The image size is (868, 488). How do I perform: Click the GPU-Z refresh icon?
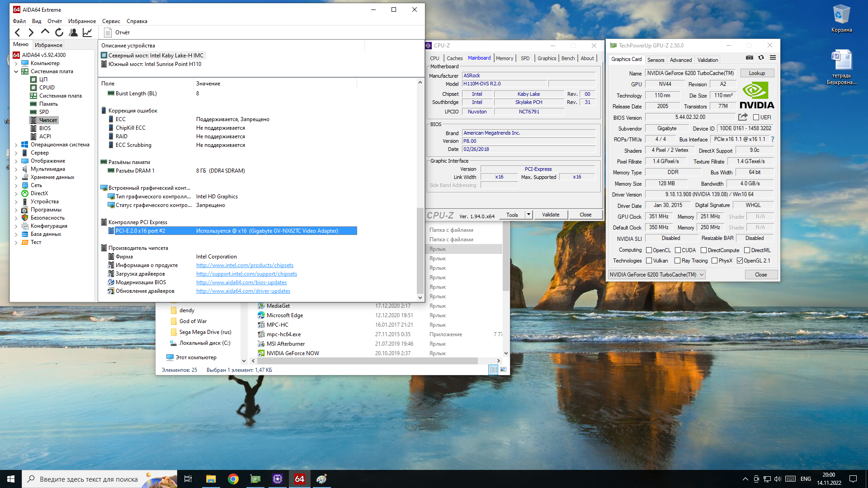click(x=761, y=57)
